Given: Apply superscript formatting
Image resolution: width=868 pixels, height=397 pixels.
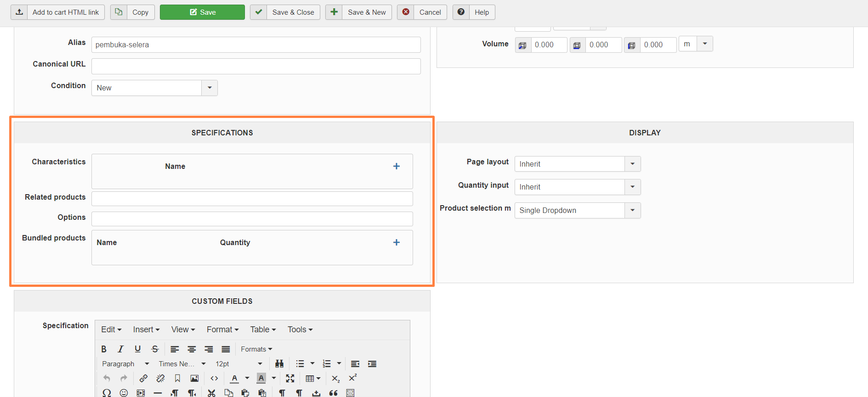Looking at the screenshot, I should pos(352,378).
